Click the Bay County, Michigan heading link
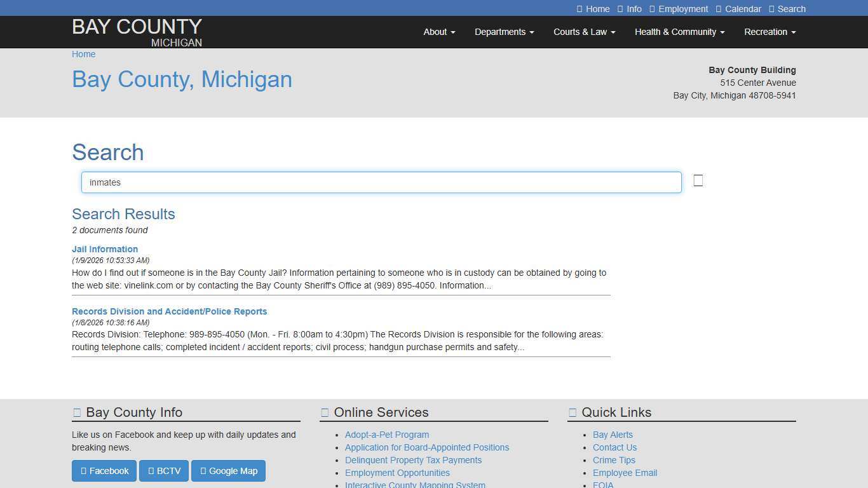868x488 pixels. (x=182, y=79)
